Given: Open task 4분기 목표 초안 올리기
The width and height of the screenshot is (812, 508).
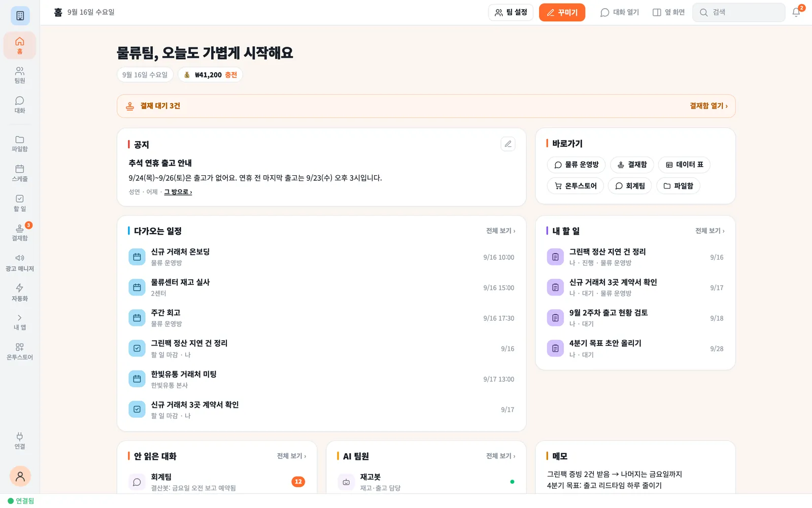Looking at the screenshot, I should coord(635,348).
